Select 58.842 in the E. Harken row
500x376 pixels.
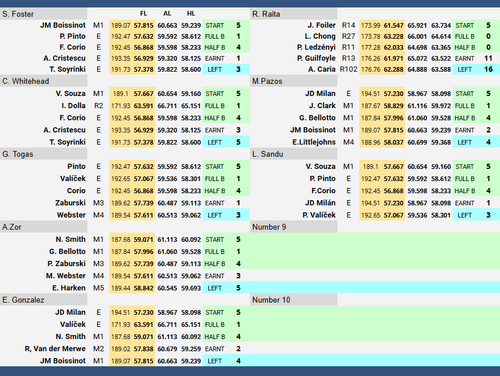coord(144,288)
